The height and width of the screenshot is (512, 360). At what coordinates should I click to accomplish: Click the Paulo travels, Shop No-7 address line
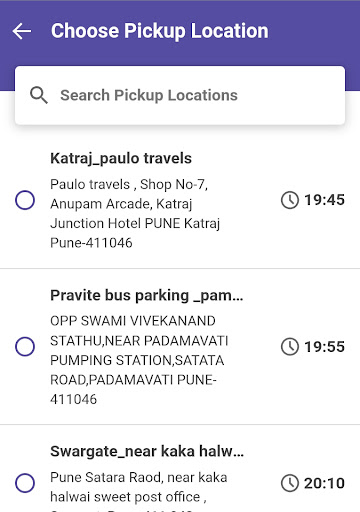coord(129,184)
